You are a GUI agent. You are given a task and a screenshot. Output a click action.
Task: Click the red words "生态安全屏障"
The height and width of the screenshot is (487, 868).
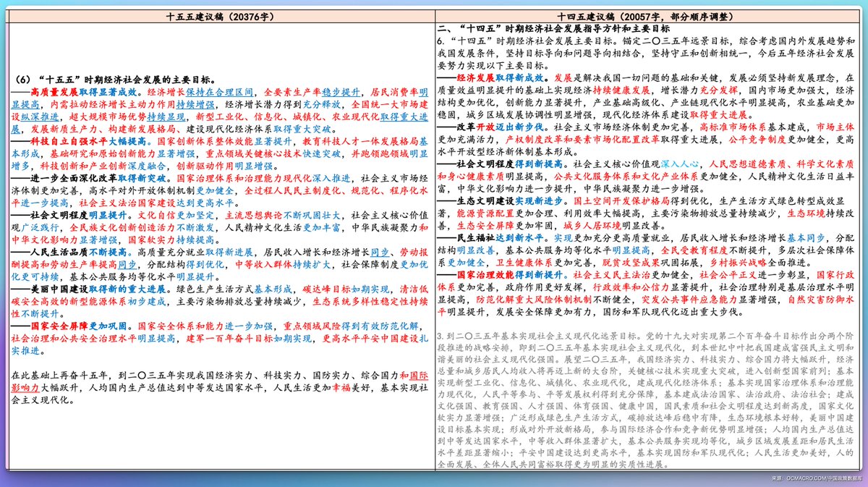(x=485, y=225)
